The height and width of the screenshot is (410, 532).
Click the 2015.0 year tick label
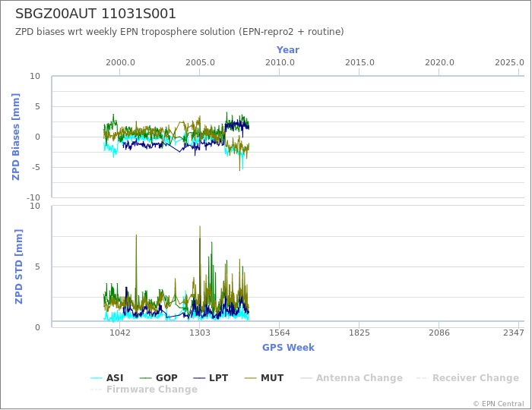[x=359, y=62]
